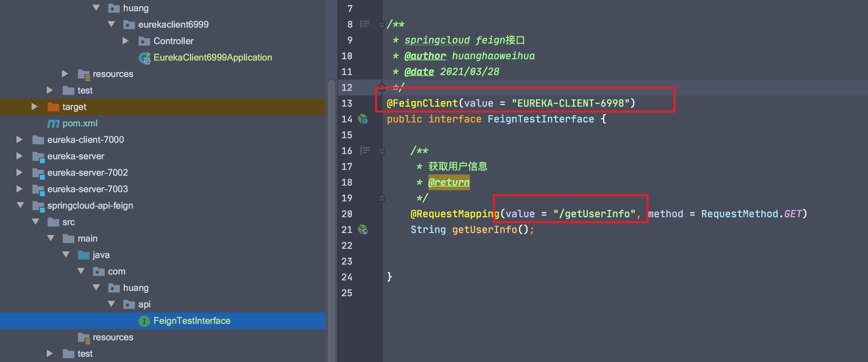Expand the eureka-server module
The height and width of the screenshot is (362, 868).
coord(19,156)
